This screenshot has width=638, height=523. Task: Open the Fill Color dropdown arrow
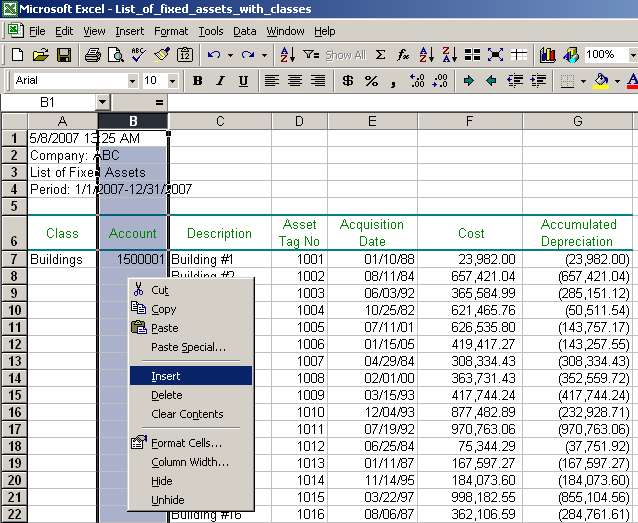[x=617, y=81]
